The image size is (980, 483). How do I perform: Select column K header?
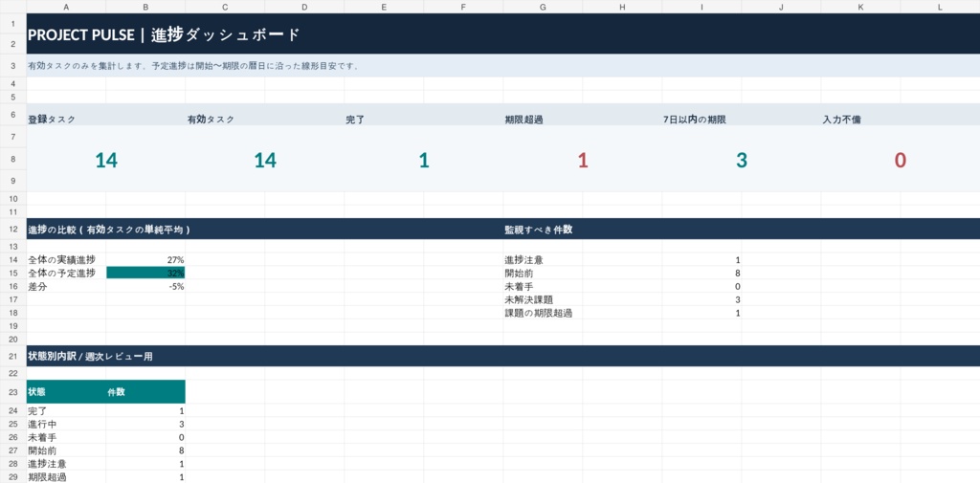click(x=860, y=7)
